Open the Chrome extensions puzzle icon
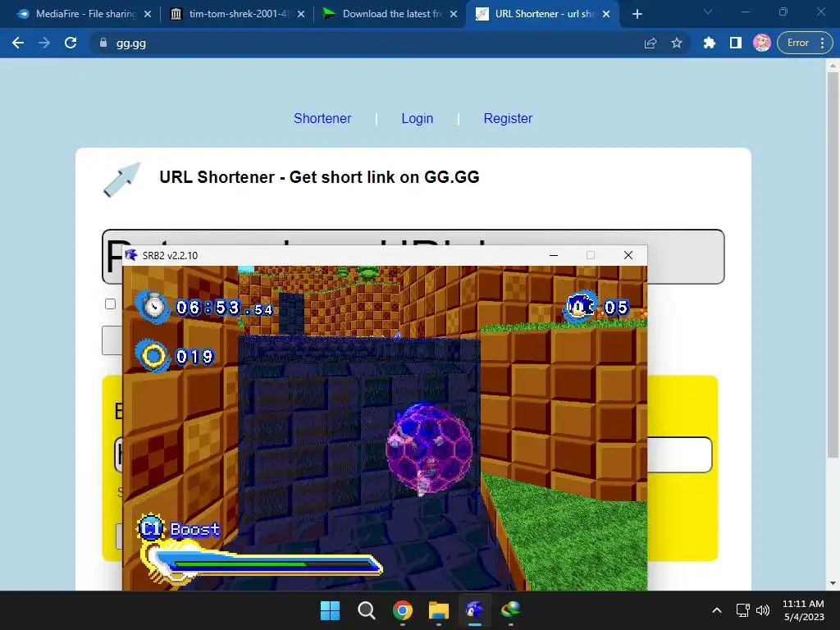 (x=710, y=43)
